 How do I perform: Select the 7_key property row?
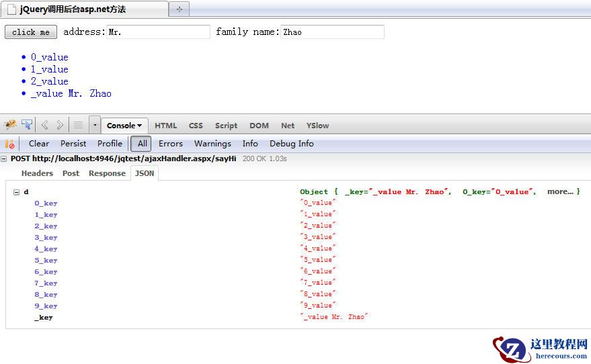[46, 283]
